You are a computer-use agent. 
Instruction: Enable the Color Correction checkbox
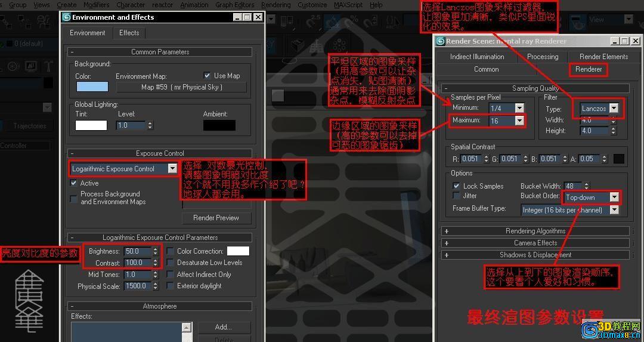[x=170, y=251]
